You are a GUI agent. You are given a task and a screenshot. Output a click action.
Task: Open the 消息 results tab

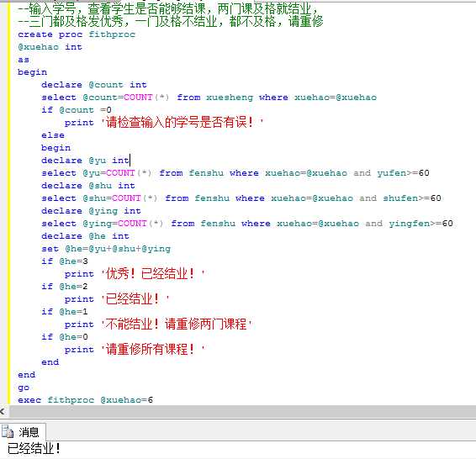pos(23,432)
